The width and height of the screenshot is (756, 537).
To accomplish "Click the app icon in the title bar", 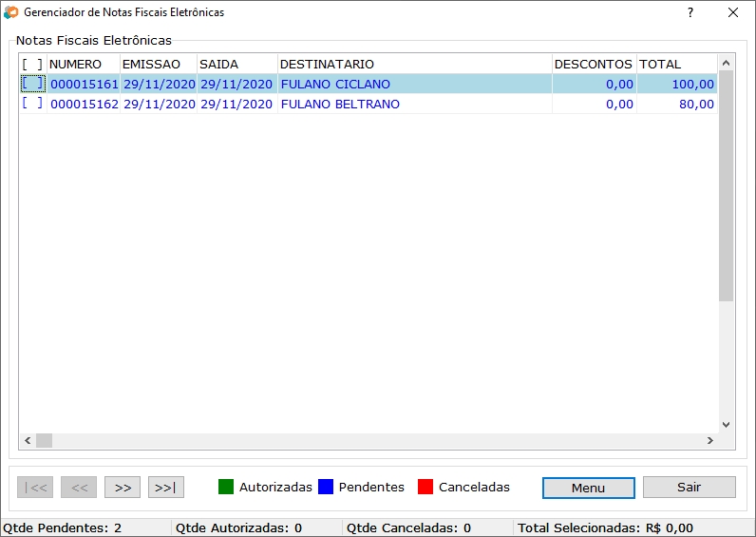I will coord(11,13).
